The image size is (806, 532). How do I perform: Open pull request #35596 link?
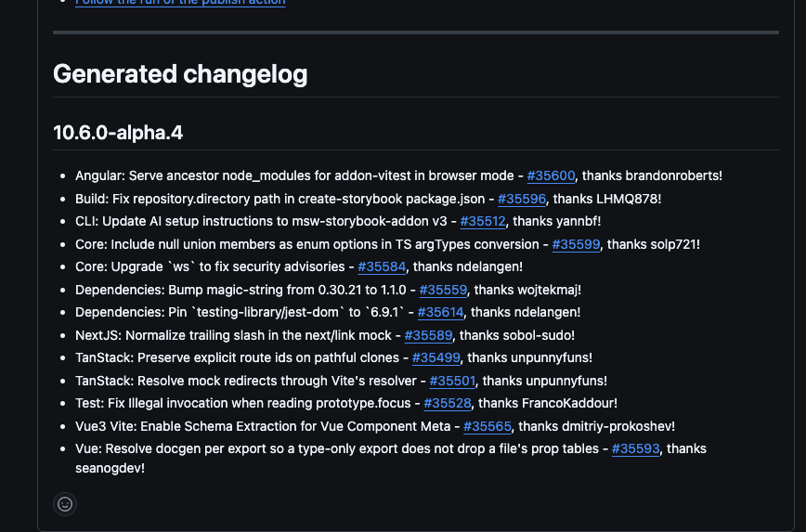(x=522, y=199)
